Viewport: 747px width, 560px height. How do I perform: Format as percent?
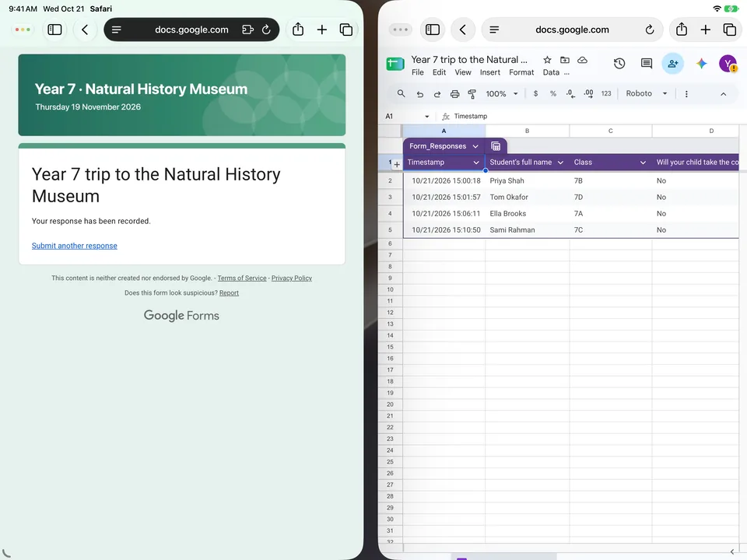[x=553, y=94]
